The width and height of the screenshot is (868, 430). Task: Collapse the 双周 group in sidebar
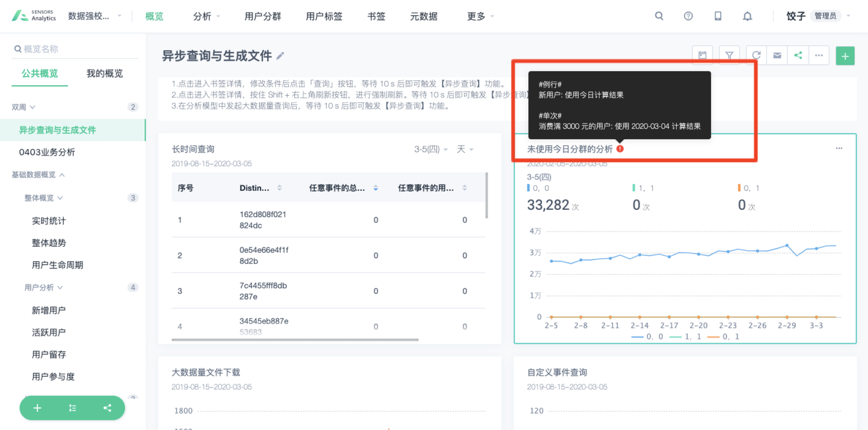click(24, 107)
